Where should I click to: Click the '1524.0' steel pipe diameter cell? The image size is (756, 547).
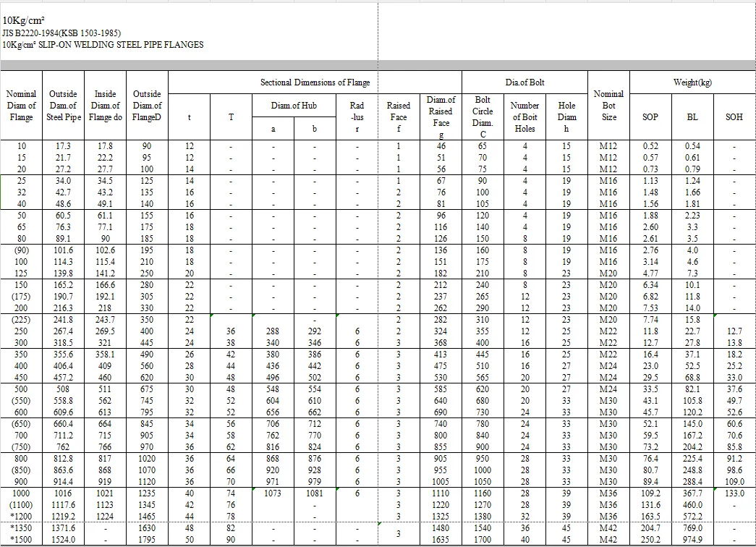(x=63, y=540)
